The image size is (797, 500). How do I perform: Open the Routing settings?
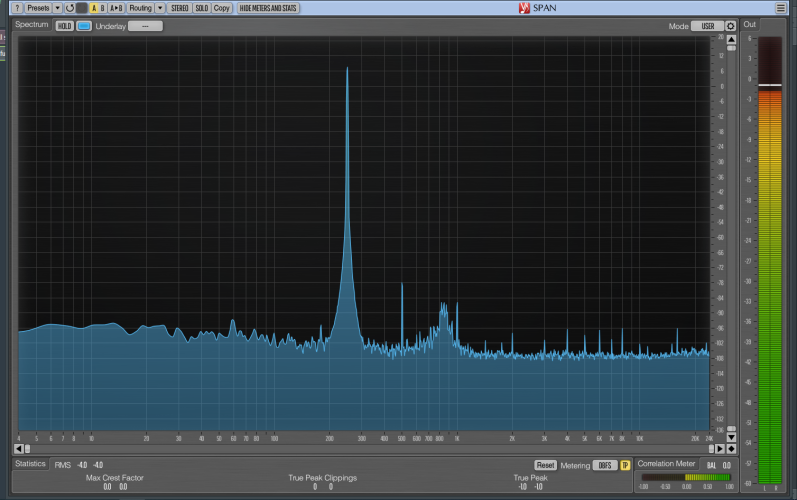(140, 8)
